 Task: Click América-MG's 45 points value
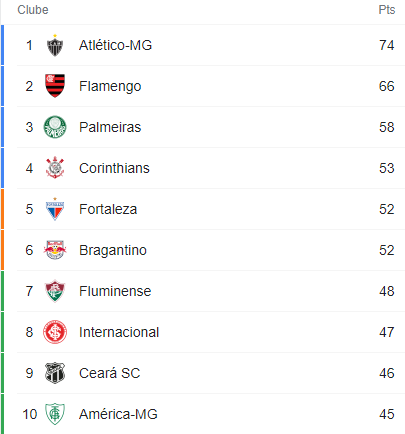pyautogui.click(x=387, y=414)
